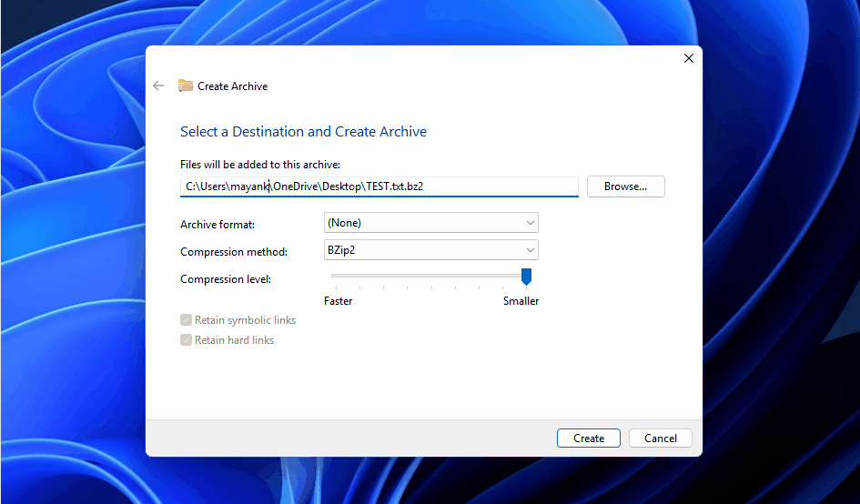Click the archive destination path field

(379, 186)
